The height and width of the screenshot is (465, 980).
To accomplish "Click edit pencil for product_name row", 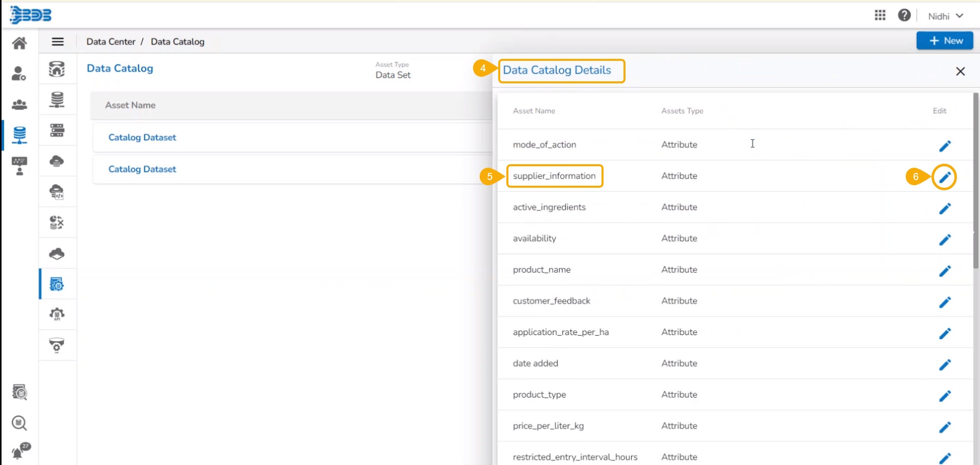I will click(944, 271).
